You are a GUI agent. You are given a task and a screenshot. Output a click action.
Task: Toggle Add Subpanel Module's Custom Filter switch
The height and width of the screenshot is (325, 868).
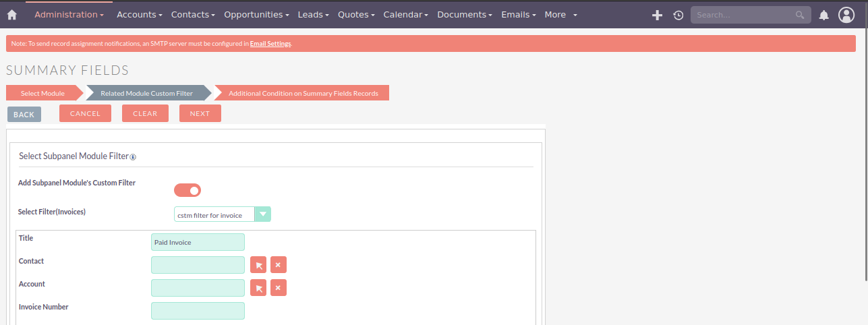pos(187,190)
